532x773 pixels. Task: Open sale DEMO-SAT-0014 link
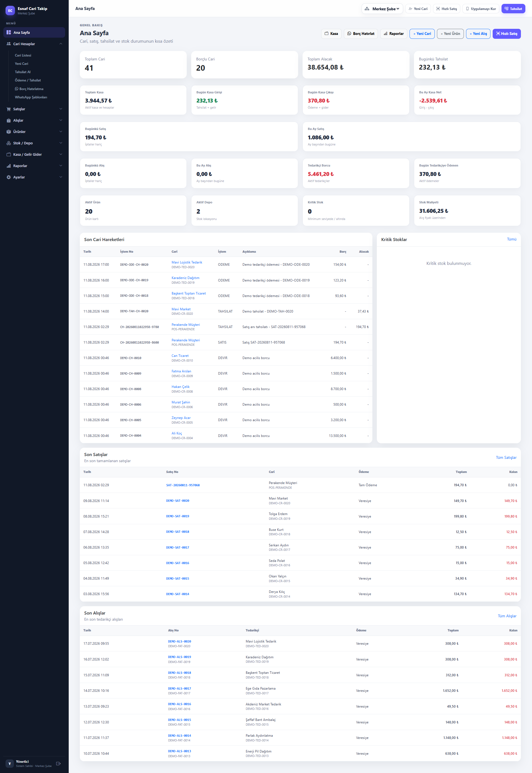click(x=178, y=594)
